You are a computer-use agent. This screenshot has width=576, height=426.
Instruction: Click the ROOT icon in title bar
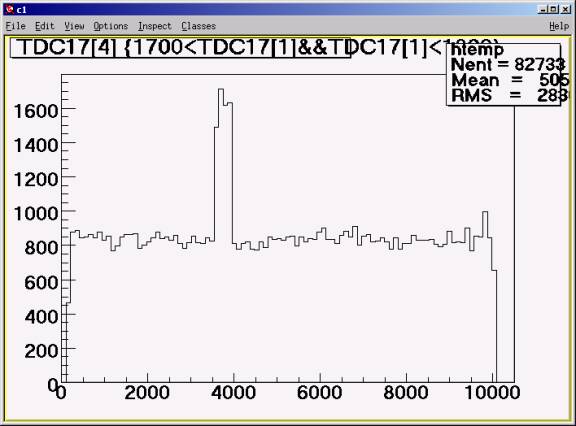pos(10,9)
